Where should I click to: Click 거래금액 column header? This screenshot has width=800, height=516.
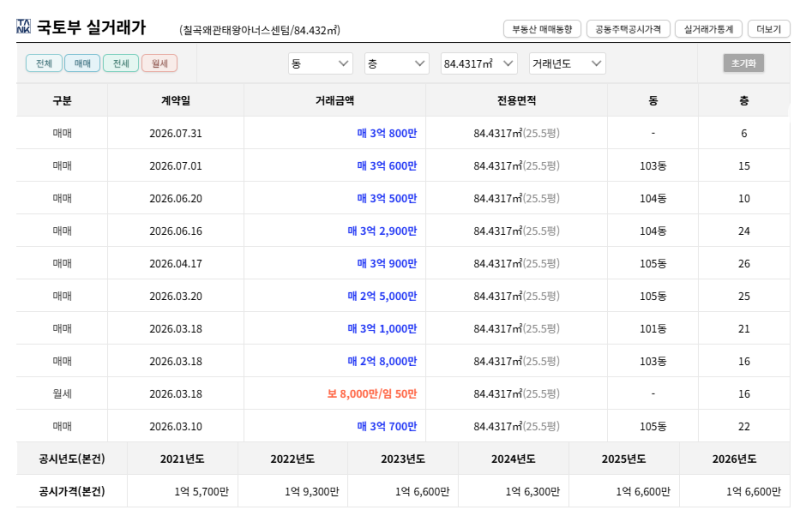click(x=335, y=101)
